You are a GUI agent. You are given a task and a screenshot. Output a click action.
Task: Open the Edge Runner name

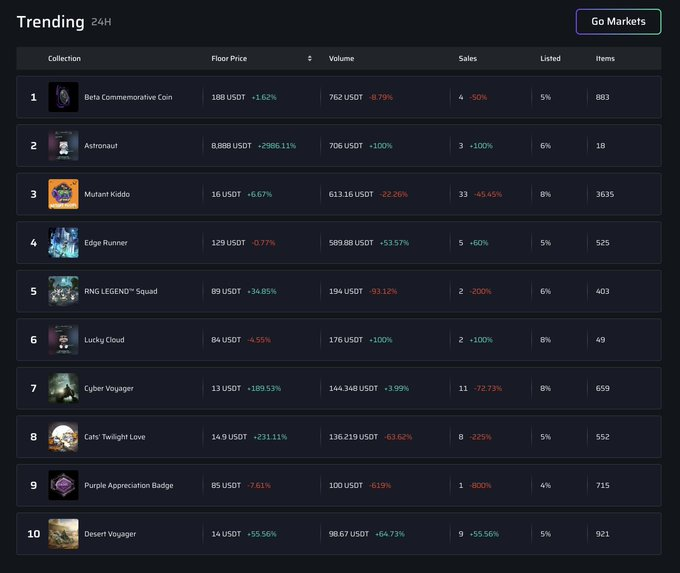[x=106, y=243]
